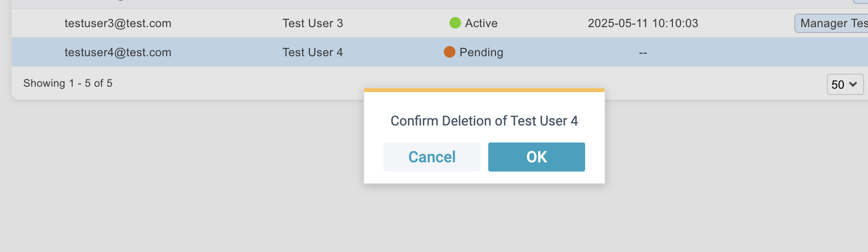Click the Pending status label
The width and height of the screenshot is (868, 252).
[481, 52]
